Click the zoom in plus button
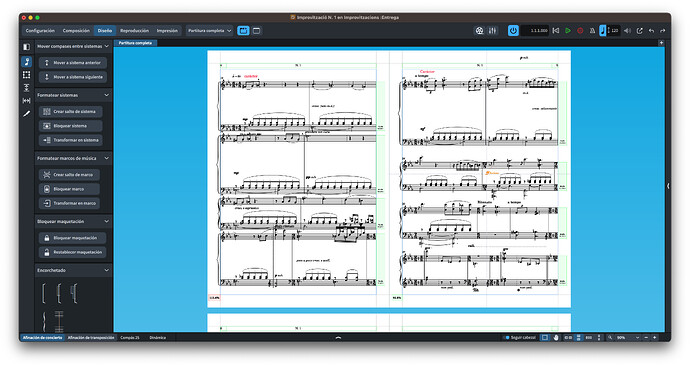Viewport: 690px width, 367px height. tap(654, 338)
